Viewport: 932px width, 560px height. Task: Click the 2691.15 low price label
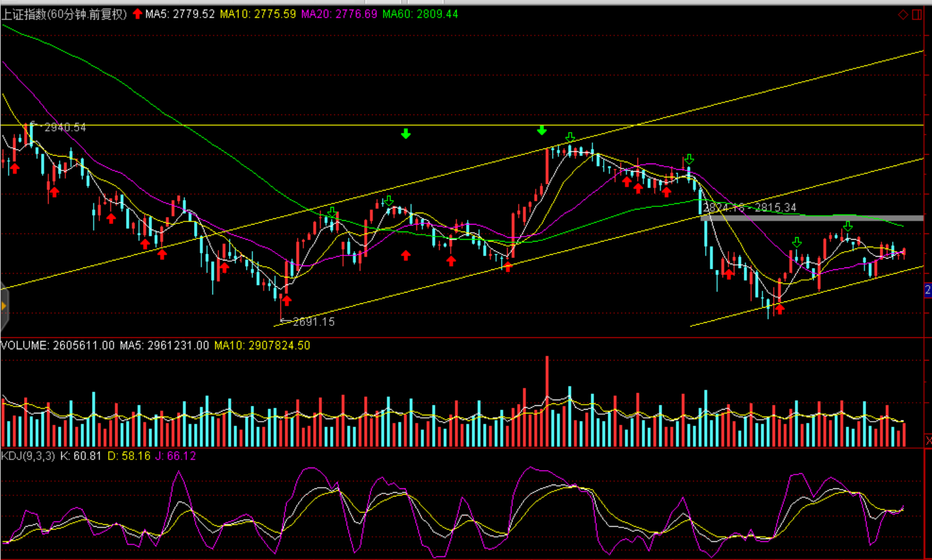pos(314,322)
